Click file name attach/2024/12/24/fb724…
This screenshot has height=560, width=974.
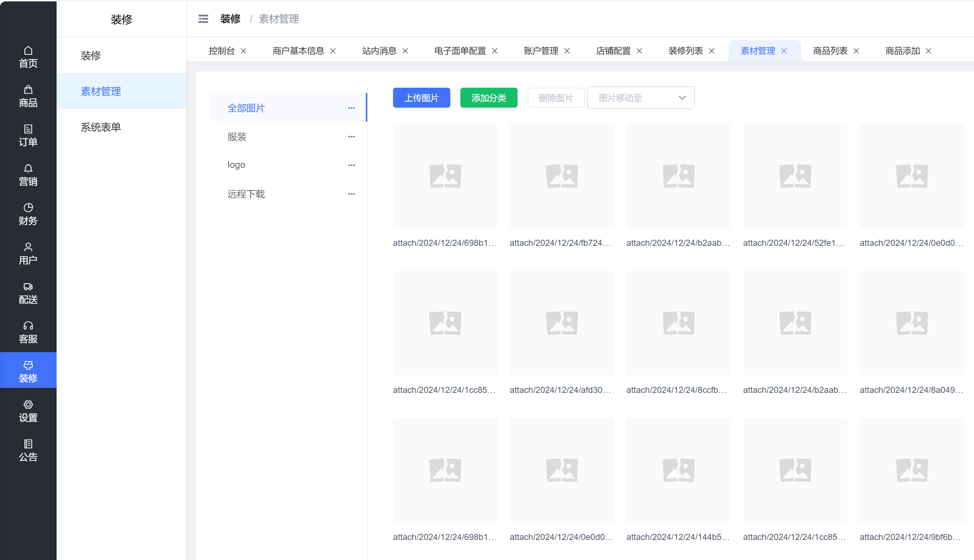pyautogui.click(x=561, y=243)
